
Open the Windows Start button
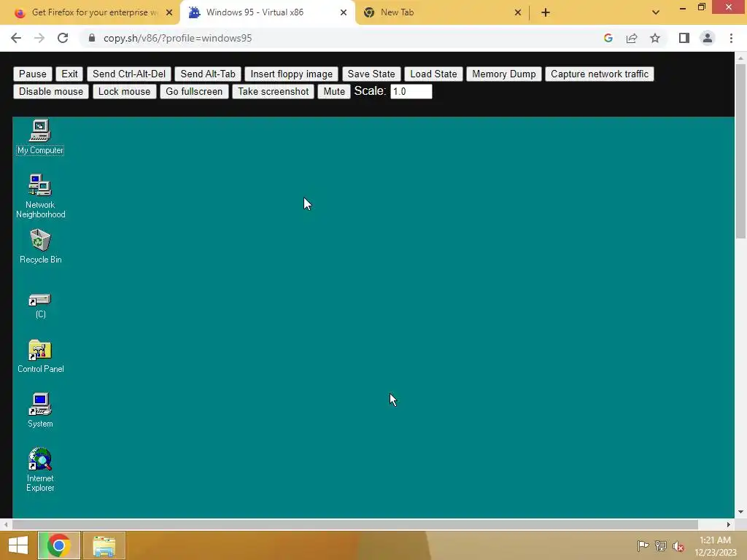(18, 545)
